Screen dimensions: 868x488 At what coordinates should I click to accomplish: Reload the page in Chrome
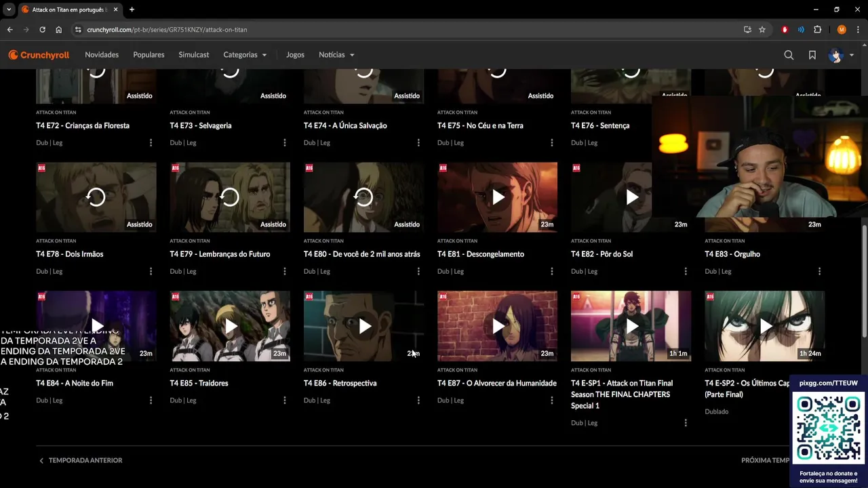42,30
